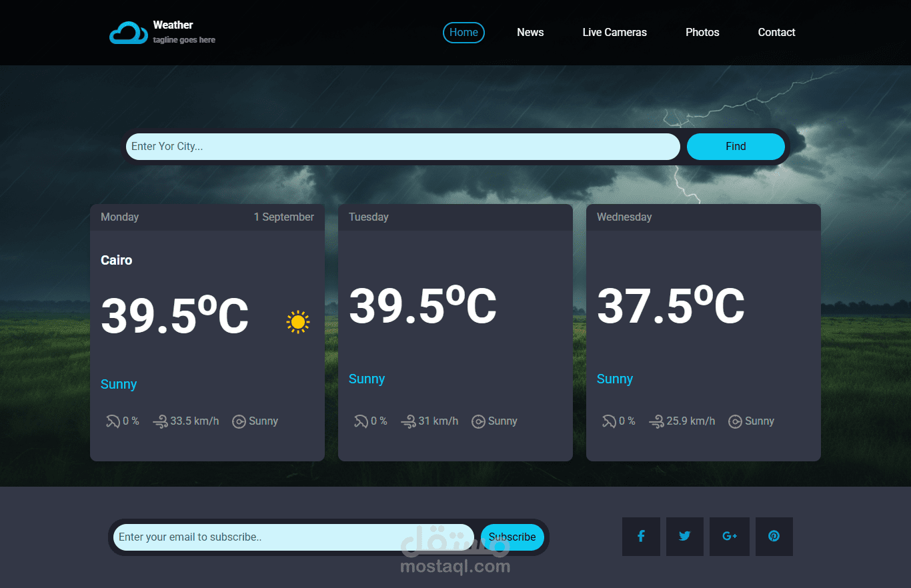911x588 pixels.
Task: Select the humidity icon on Tuesday's card
Action: tap(359, 421)
